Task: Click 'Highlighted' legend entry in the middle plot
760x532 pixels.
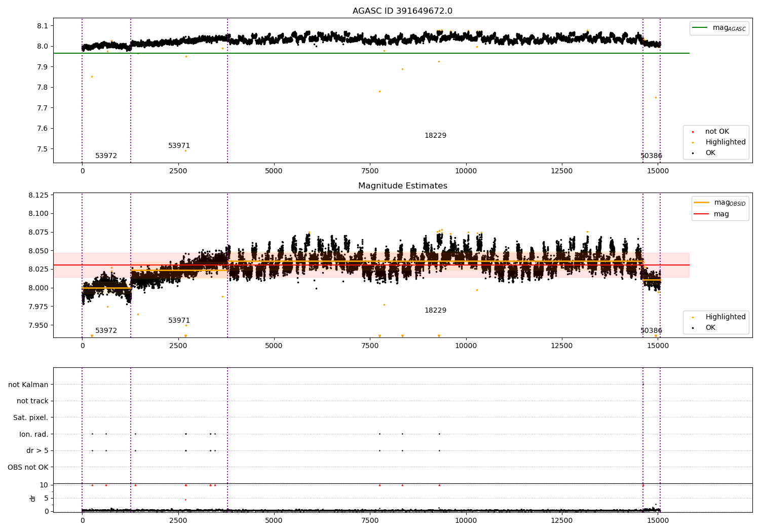Action: [x=719, y=317]
